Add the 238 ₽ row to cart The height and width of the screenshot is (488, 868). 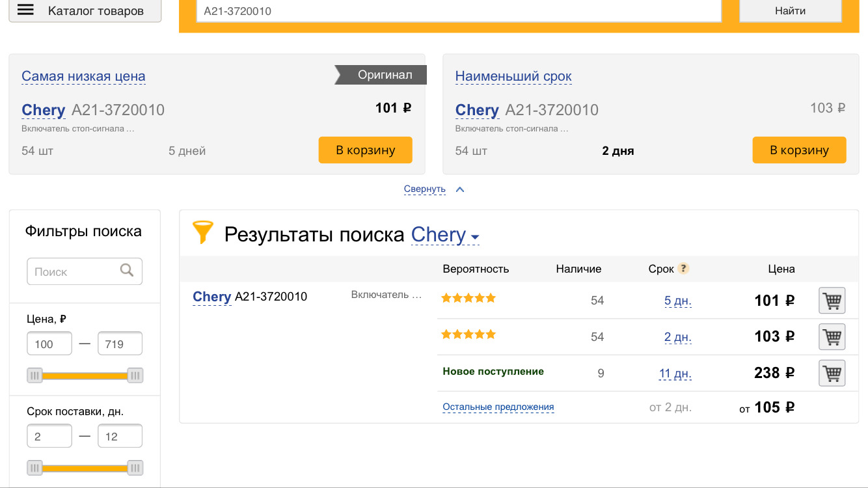point(832,373)
